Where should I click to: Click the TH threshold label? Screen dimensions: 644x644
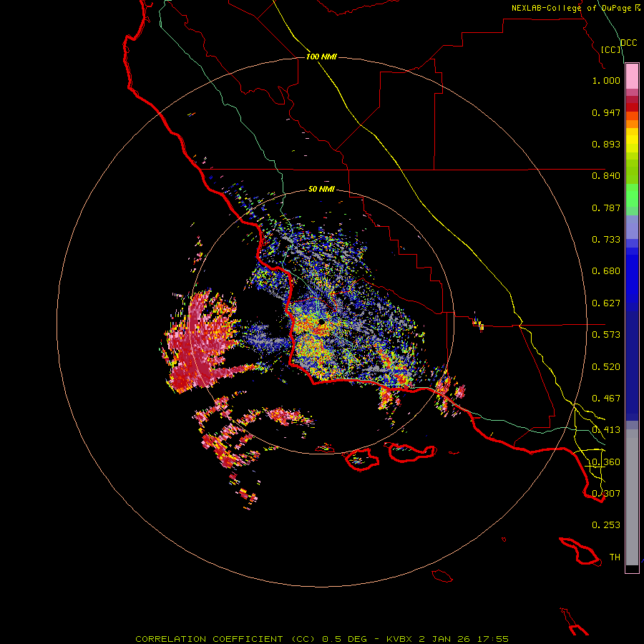[x=615, y=557]
